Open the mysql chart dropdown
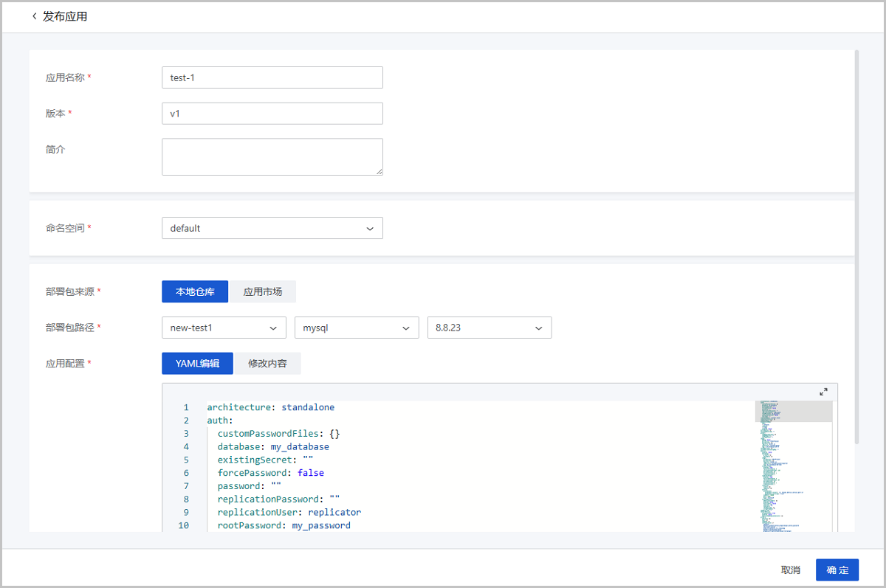The height and width of the screenshot is (588, 886). [x=356, y=328]
